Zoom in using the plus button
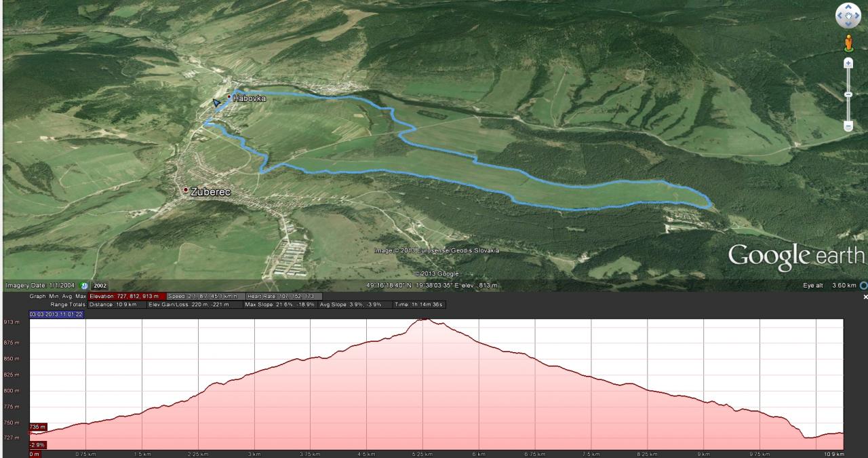Viewport: 868px width, 458px height. (848, 63)
